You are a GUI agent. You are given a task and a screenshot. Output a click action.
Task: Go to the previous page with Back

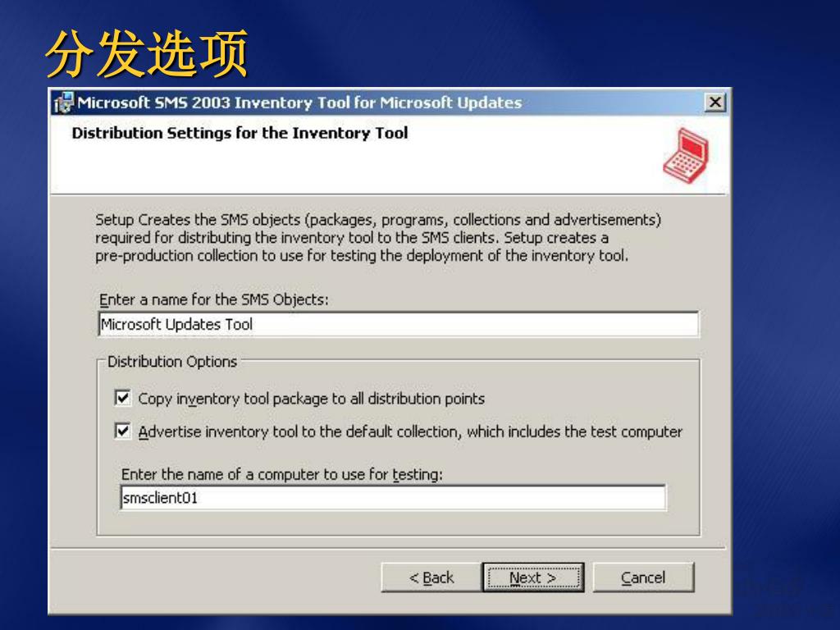(x=431, y=577)
